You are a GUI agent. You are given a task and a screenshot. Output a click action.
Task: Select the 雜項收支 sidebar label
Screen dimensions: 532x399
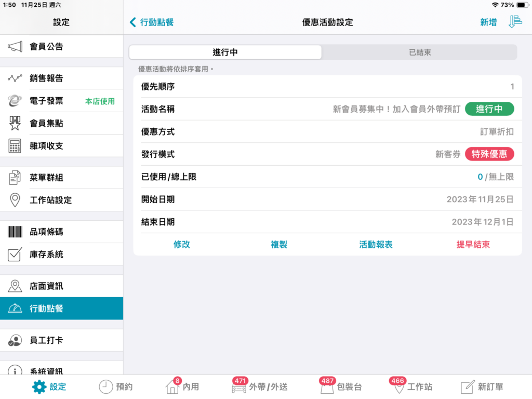[x=46, y=146]
